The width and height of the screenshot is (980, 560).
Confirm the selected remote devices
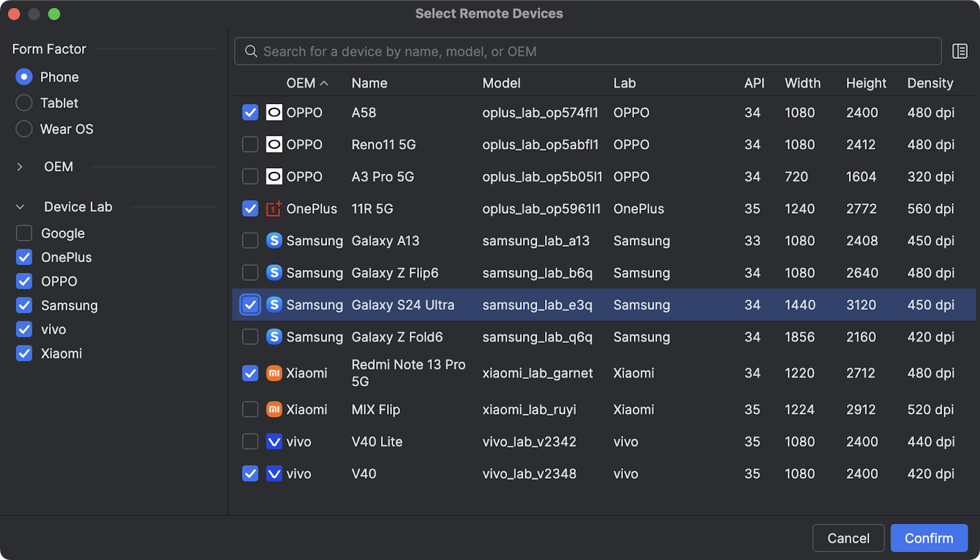pyautogui.click(x=929, y=538)
